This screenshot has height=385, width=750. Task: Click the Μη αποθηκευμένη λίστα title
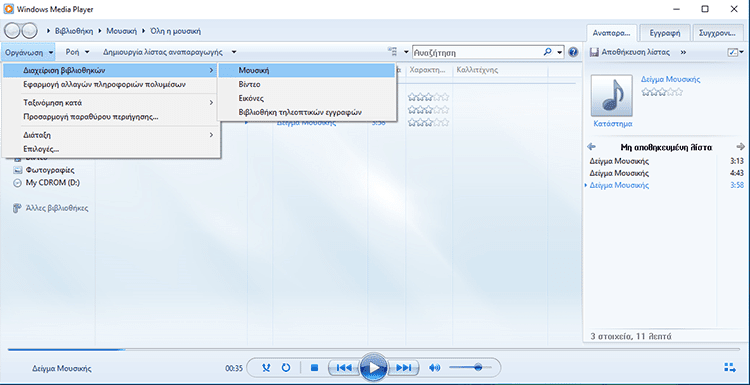pyautogui.click(x=666, y=147)
